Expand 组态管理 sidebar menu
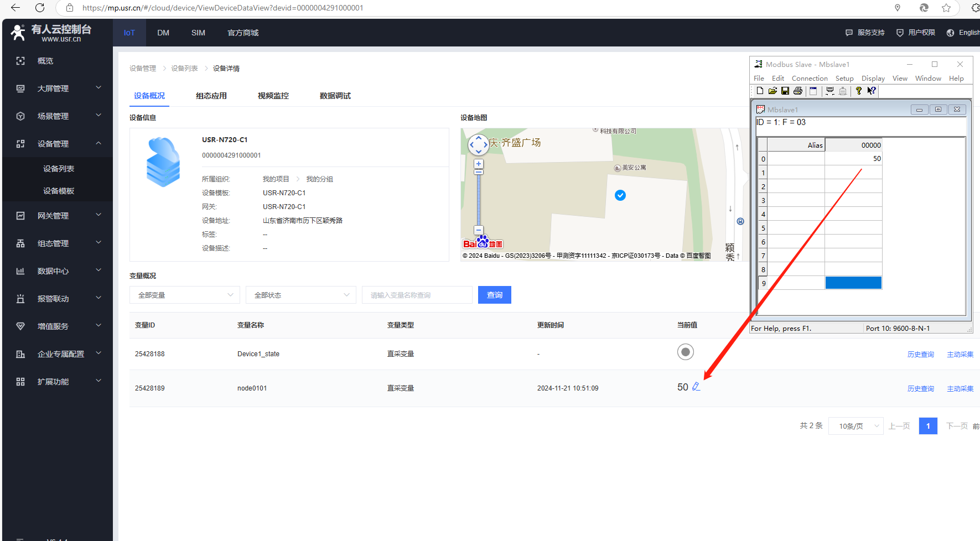The height and width of the screenshot is (541, 980). coord(58,243)
